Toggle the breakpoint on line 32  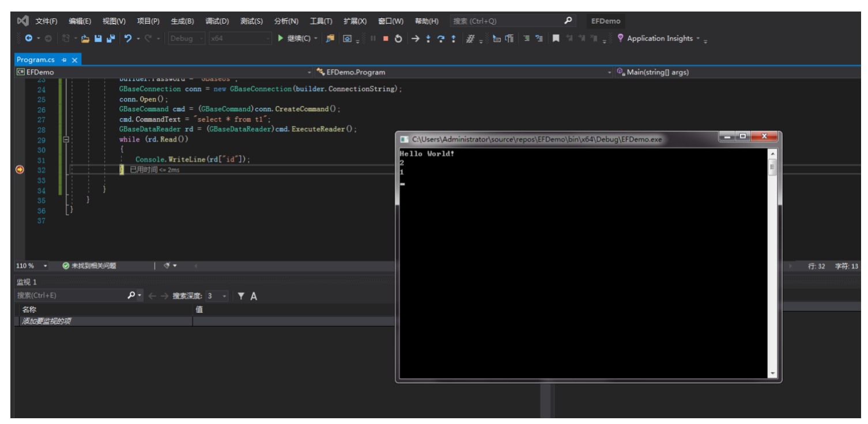click(x=20, y=170)
